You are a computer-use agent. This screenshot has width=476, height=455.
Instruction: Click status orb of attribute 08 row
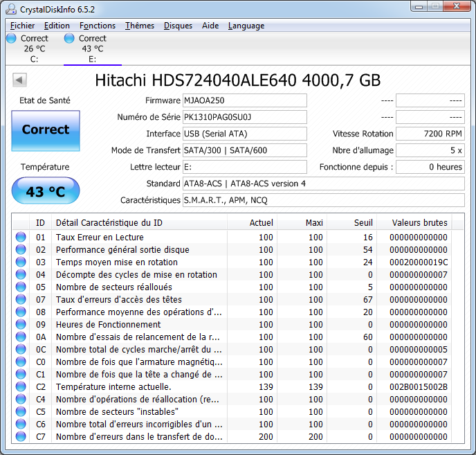[21, 312]
